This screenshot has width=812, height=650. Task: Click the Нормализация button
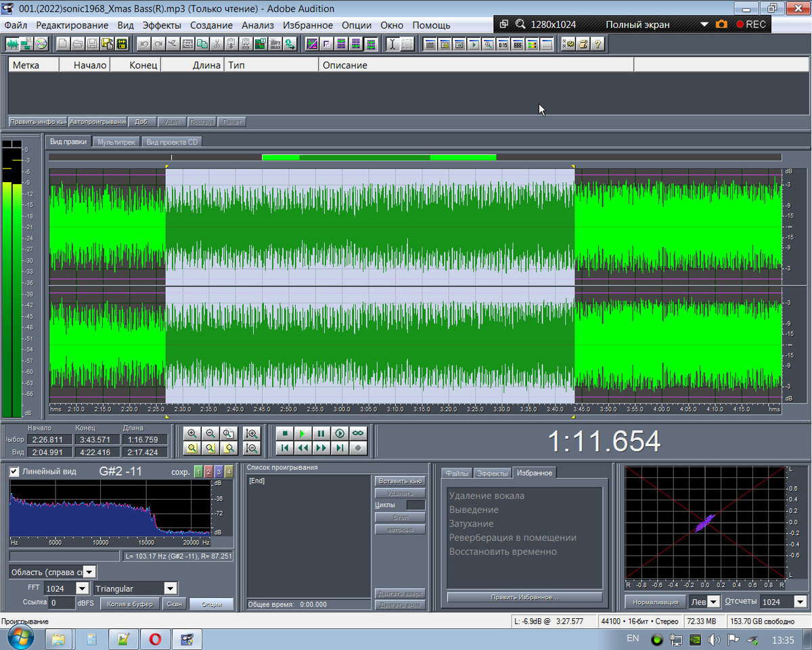[x=655, y=602]
